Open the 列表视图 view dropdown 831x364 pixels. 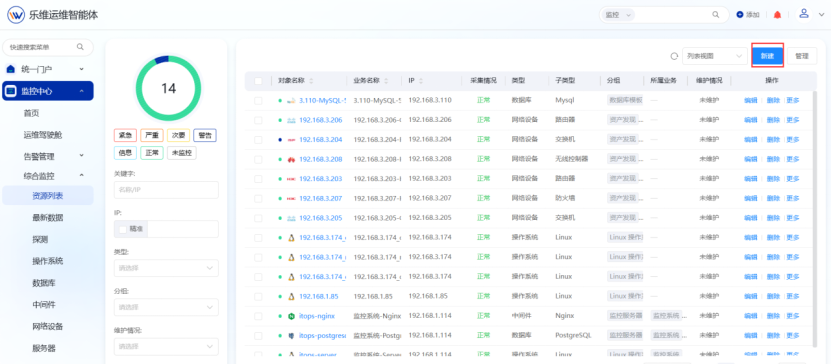pos(714,56)
